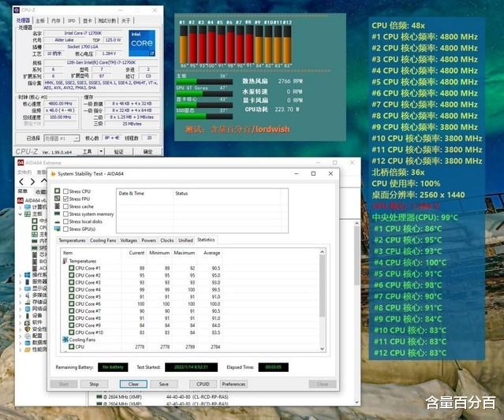Image resolution: width=504 pixels, height=420 pixels.
Task: Click the icon beside Stress FPU
Action: pos(58,199)
